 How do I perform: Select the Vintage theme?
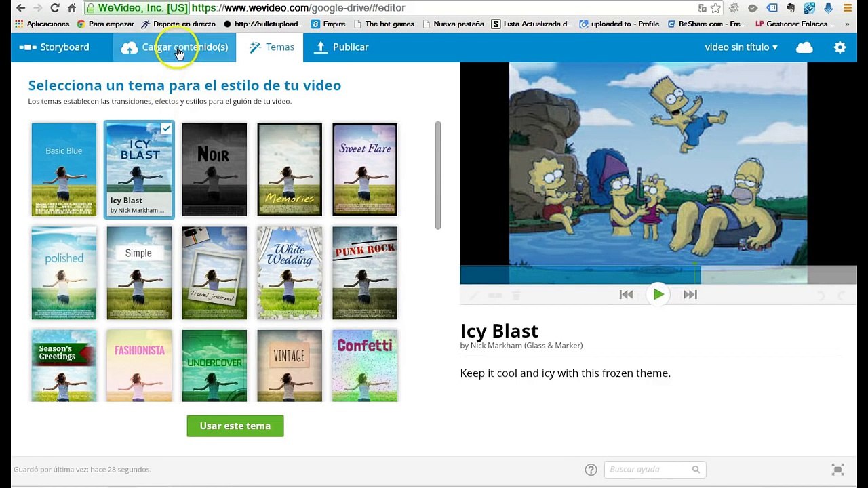[290, 366]
